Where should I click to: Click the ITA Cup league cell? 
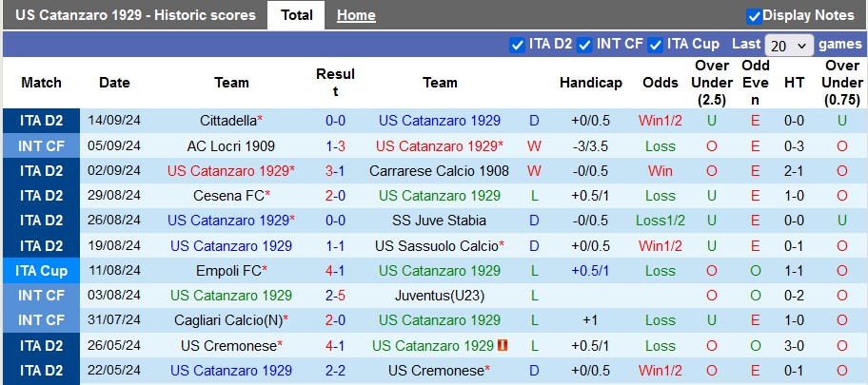(x=41, y=271)
